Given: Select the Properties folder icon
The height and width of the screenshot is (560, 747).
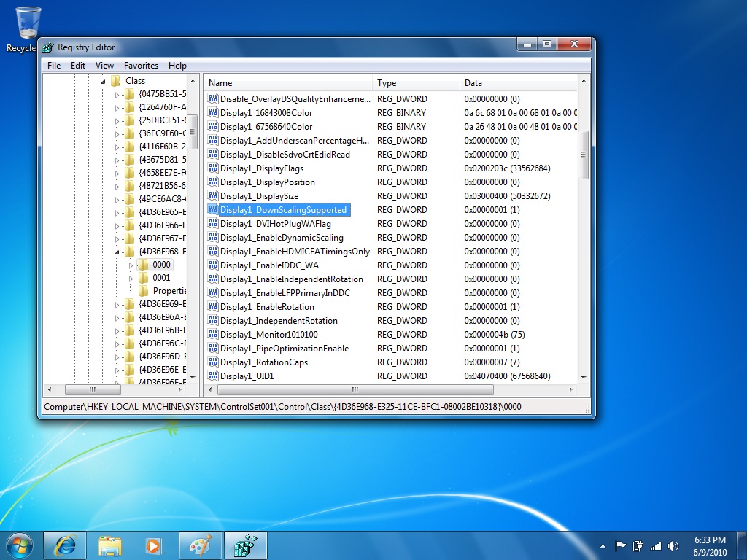Looking at the screenshot, I should [143, 291].
